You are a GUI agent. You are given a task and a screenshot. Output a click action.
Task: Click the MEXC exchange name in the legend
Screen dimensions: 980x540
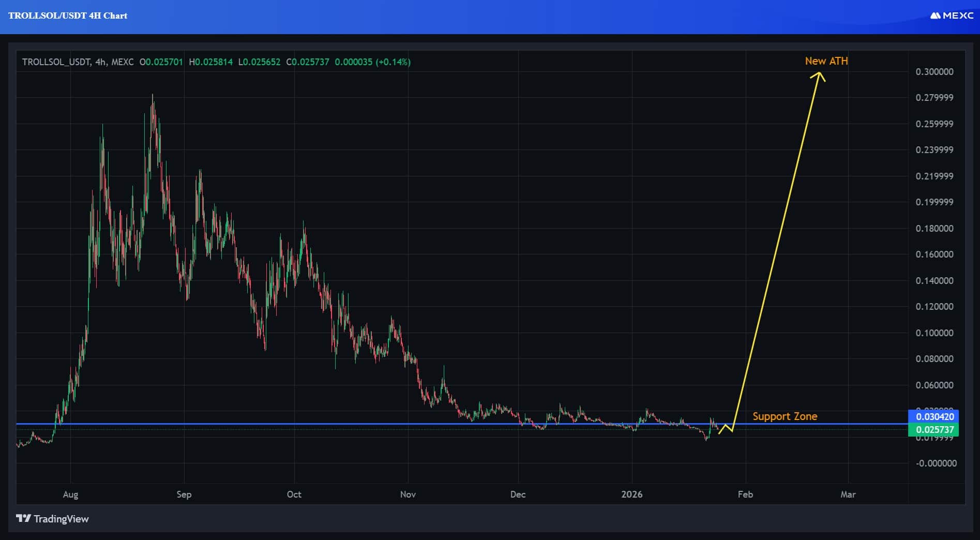tap(124, 62)
